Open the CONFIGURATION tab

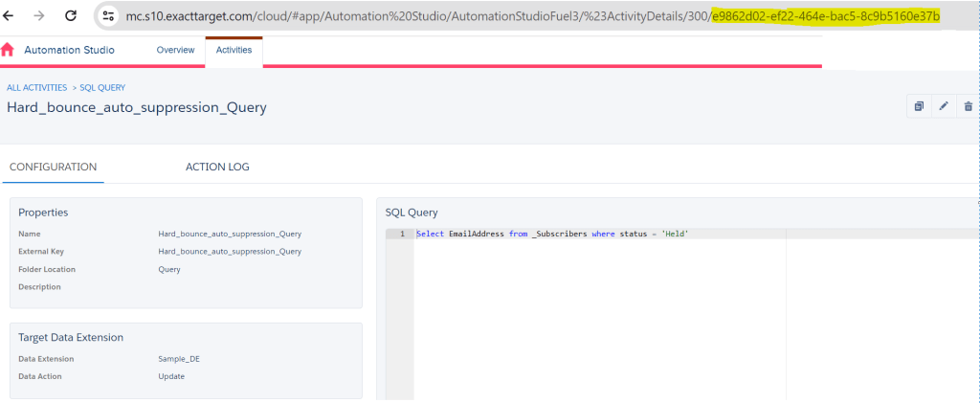point(53,167)
